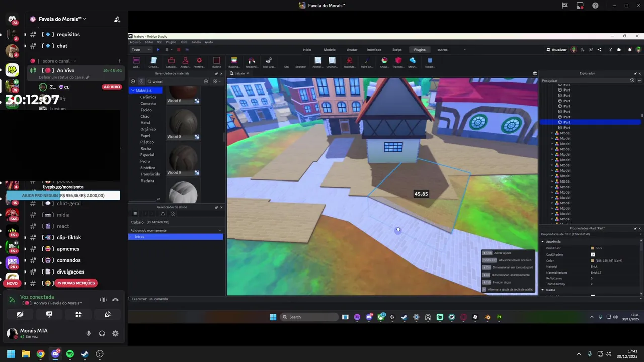Open the Build v4 plugin
The image size is (644, 362).
click(217, 61)
